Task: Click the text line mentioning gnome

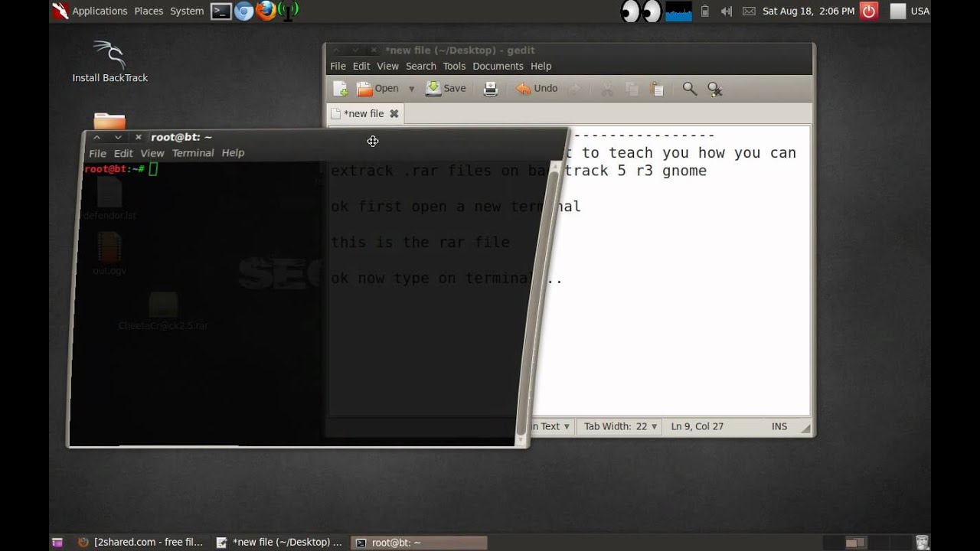Action: tap(519, 171)
